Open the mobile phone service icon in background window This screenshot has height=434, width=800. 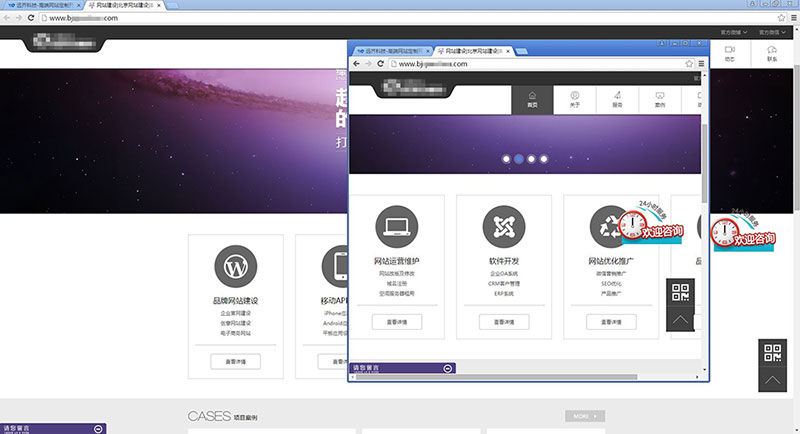point(335,266)
